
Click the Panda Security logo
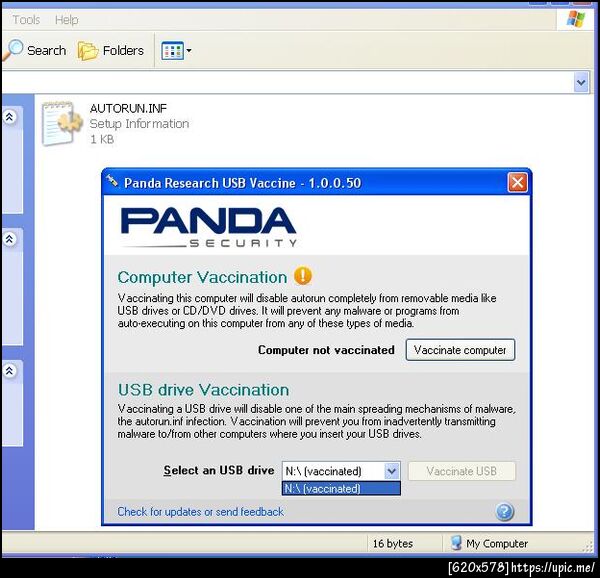209,227
